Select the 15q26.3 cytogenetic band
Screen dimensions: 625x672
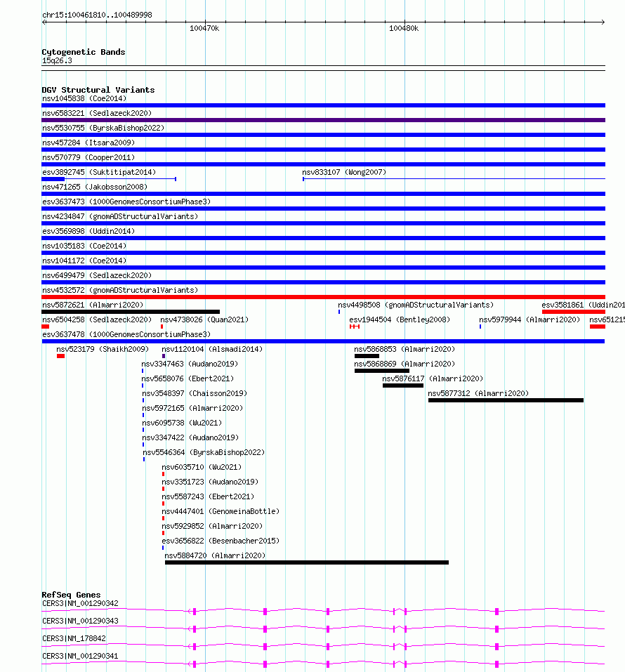(323, 68)
